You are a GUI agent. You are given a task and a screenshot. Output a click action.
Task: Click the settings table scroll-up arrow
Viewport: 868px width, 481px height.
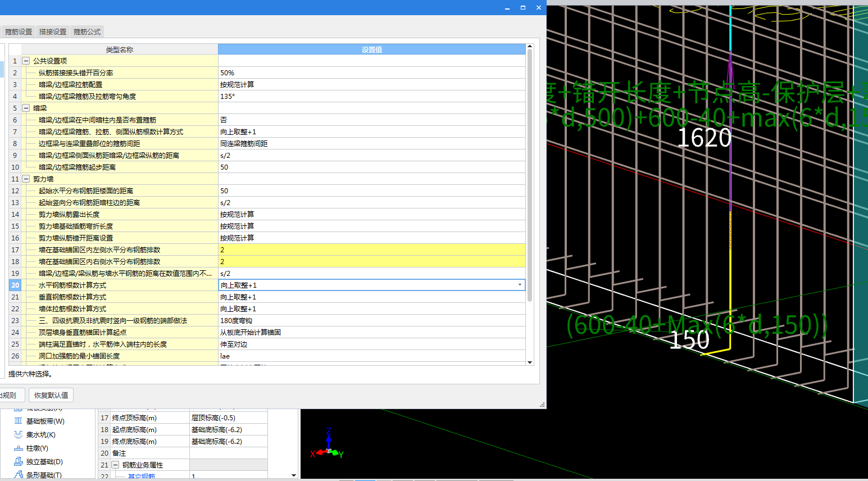(530, 47)
